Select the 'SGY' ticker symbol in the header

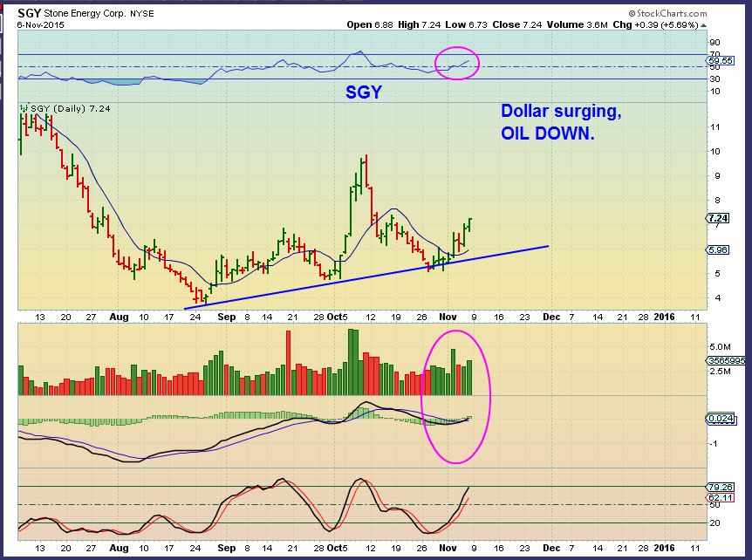click(x=29, y=13)
